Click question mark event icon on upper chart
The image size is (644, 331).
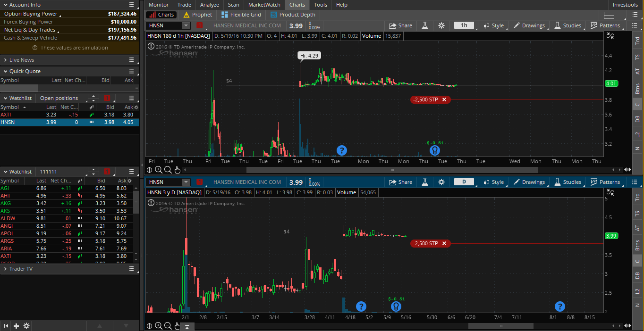point(342,150)
